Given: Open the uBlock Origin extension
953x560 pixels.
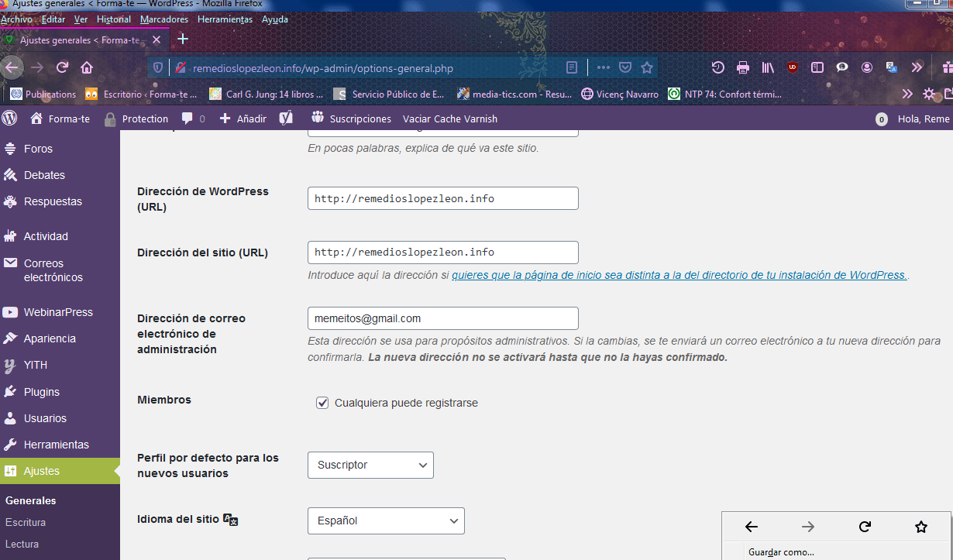Looking at the screenshot, I should coord(793,67).
